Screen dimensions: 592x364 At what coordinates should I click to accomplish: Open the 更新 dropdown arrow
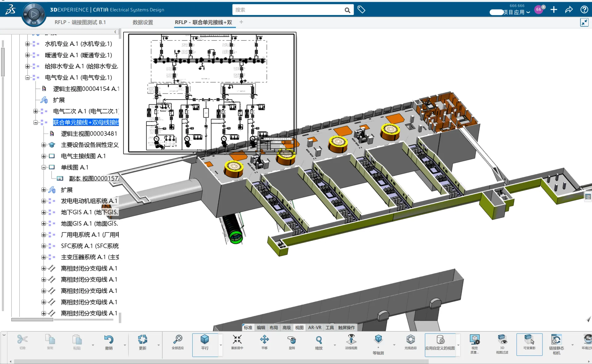(x=158, y=345)
